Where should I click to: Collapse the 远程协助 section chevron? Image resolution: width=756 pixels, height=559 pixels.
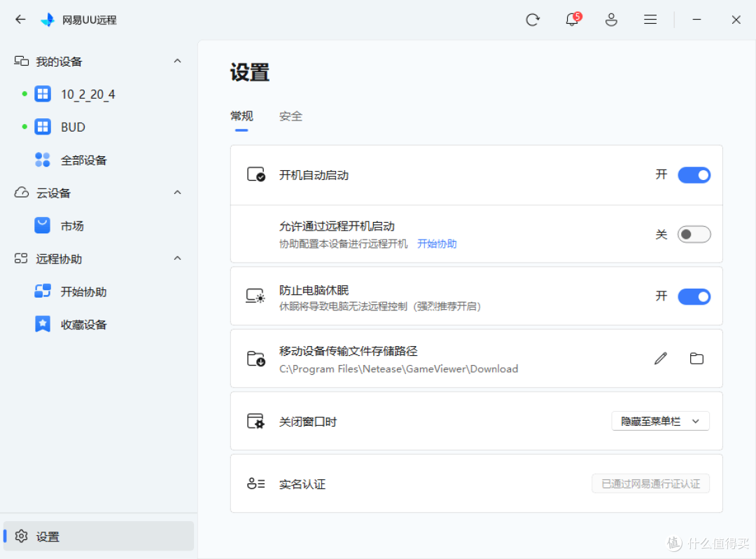coord(177,258)
